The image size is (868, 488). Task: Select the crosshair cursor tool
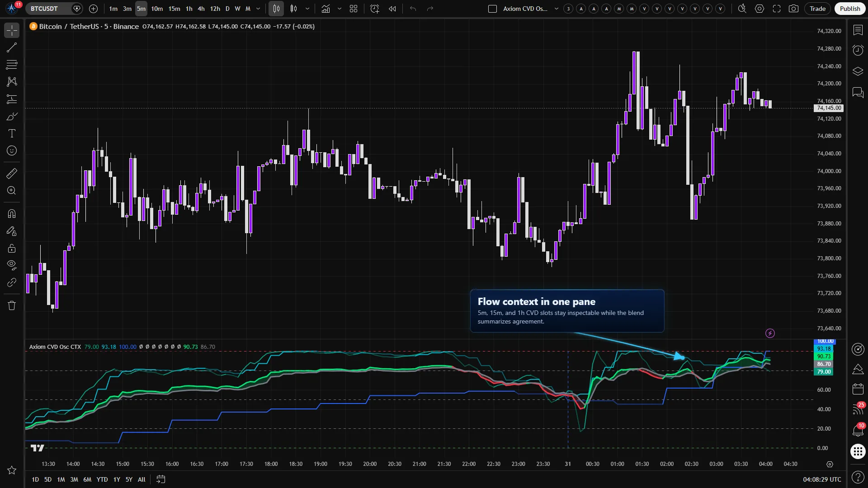(x=12, y=30)
